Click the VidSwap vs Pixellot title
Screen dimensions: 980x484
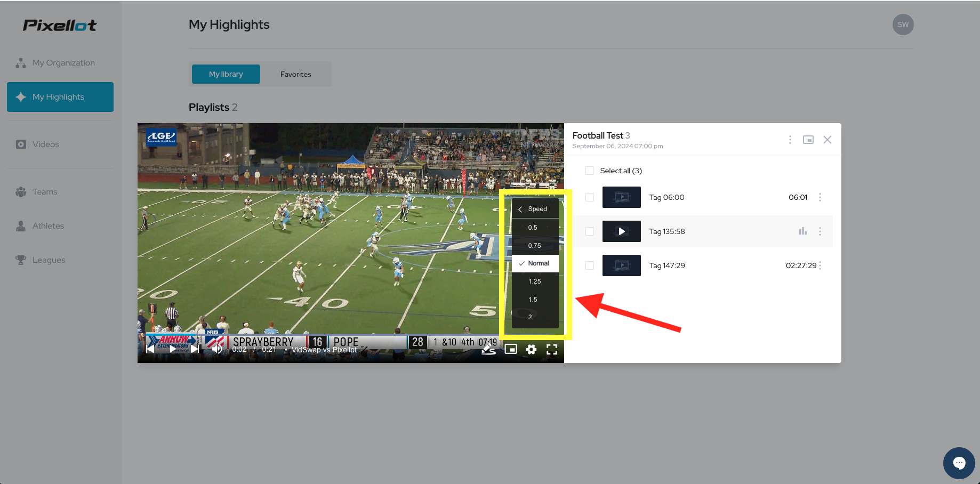coord(324,350)
